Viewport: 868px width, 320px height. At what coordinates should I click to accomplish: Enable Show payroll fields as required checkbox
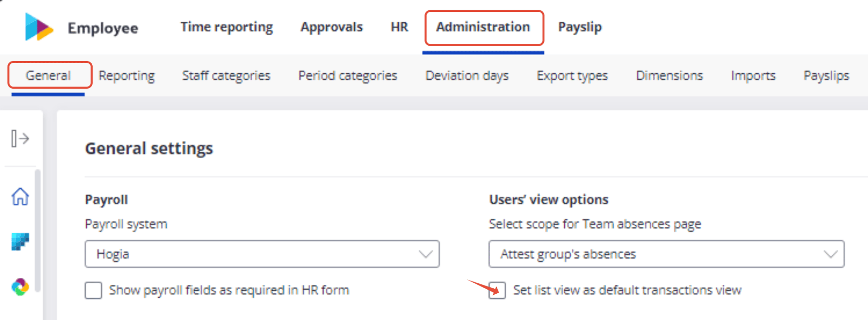click(94, 291)
